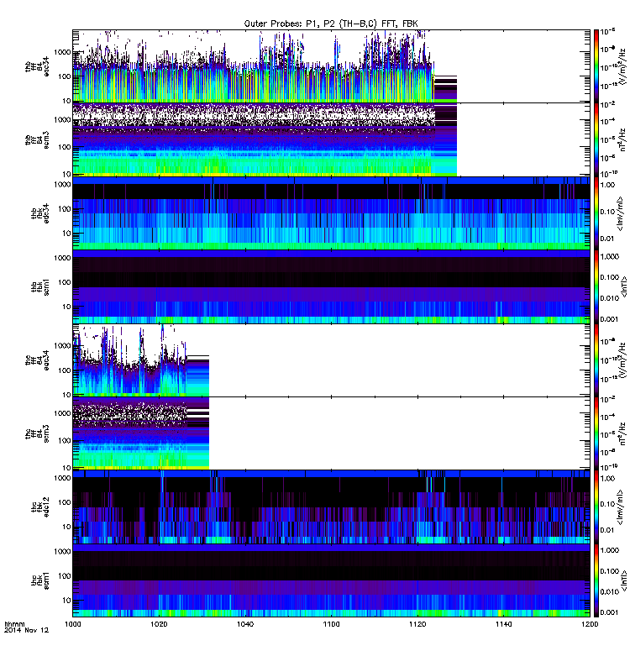
Task: Click the 'hhmm' axis unit label
Action: click(x=14, y=624)
